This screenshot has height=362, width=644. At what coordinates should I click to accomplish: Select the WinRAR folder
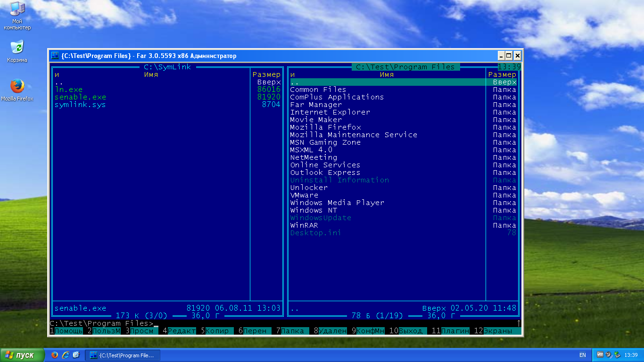pyautogui.click(x=305, y=225)
